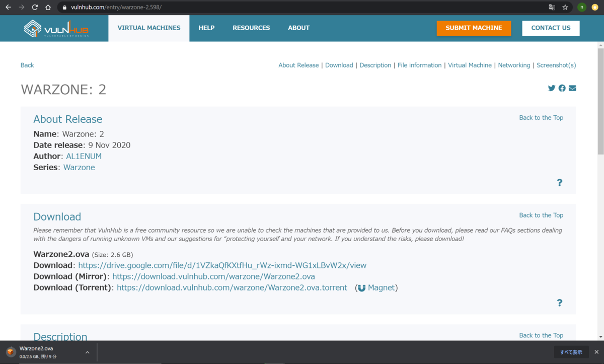Viewport: 604px width, 364px height.
Task: Share the page via Twitter icon
Action: (552, 88)
